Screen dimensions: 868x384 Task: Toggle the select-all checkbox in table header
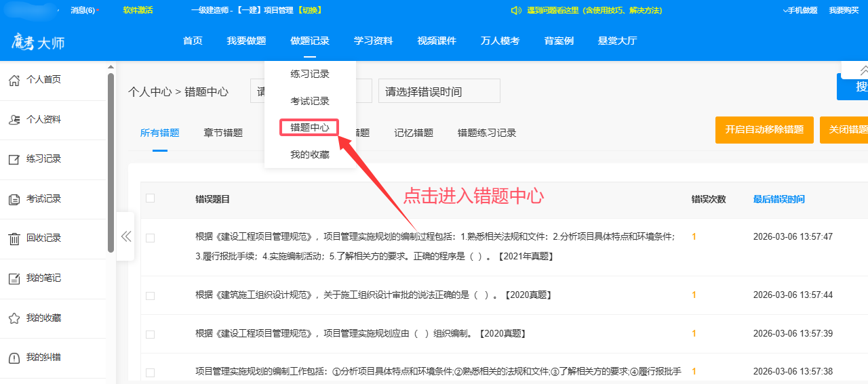coord(150,198)
